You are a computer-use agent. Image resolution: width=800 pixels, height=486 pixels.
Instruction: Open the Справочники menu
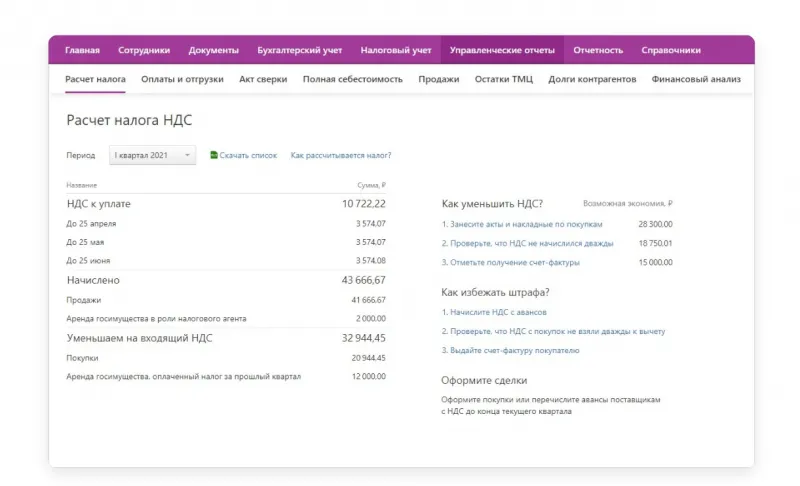[671, 50]
